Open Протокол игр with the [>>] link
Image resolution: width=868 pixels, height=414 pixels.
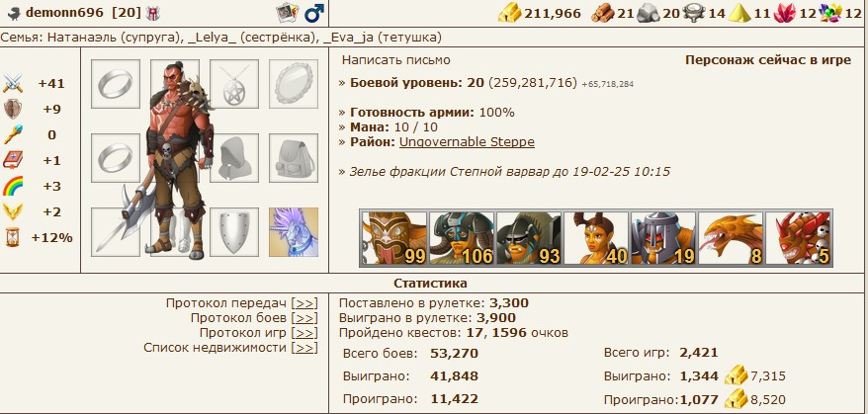304,333
